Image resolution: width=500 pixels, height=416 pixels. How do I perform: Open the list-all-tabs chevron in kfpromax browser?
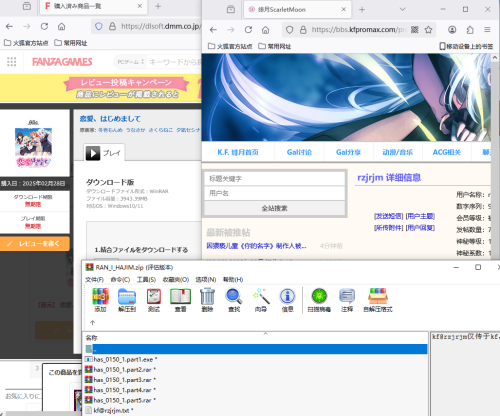(403, 9)
